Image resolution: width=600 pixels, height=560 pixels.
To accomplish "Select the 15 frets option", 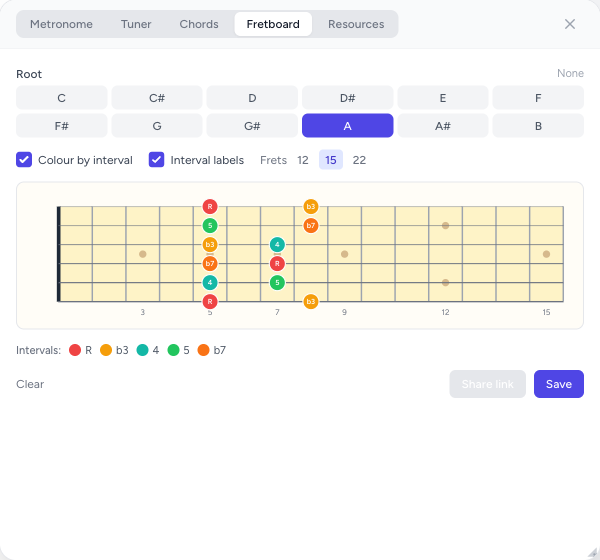I will [331, 160].
